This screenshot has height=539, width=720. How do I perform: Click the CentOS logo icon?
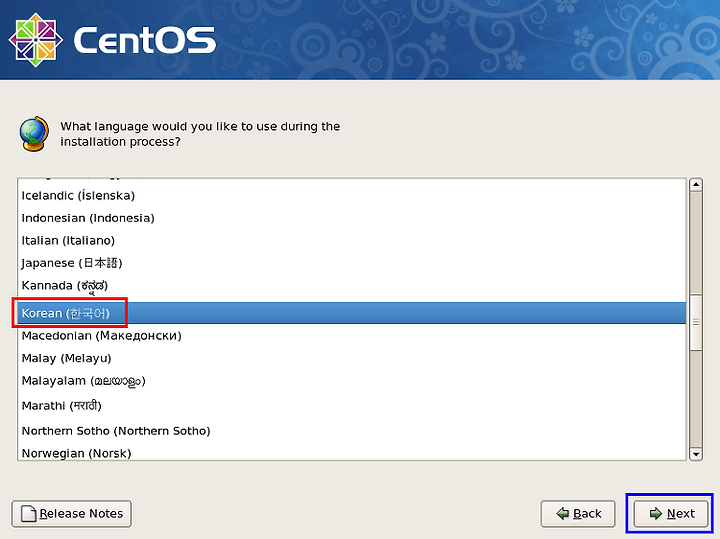click(35, 39)
